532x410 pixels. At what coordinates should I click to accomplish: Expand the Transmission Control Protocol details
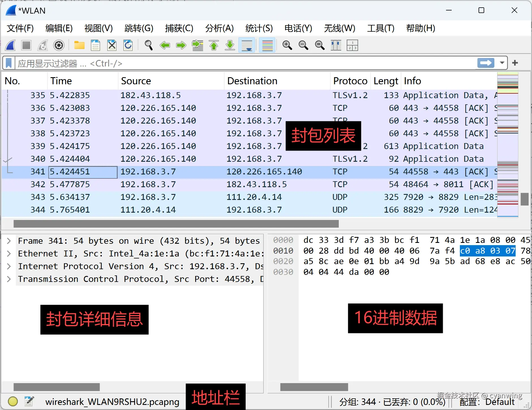coord(8,279)
